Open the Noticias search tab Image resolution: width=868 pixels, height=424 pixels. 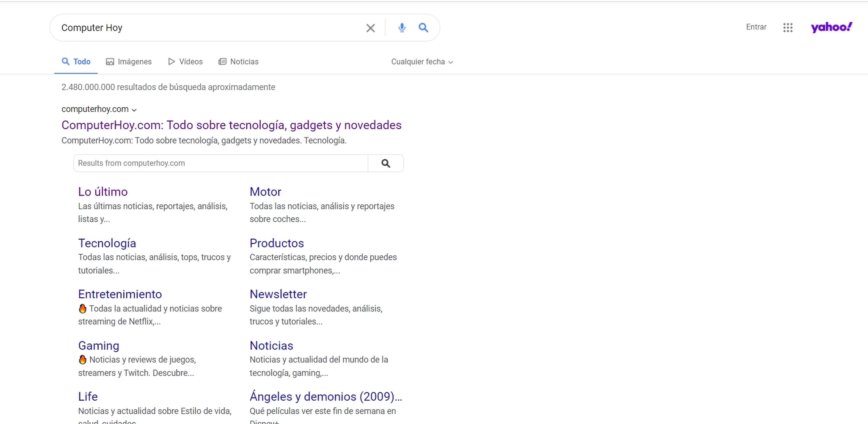point(238,62)
